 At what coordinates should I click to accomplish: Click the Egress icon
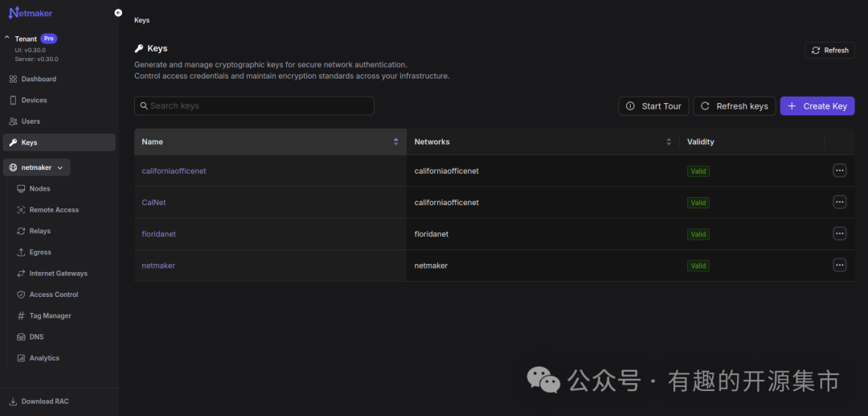click(x=22, y=253)
